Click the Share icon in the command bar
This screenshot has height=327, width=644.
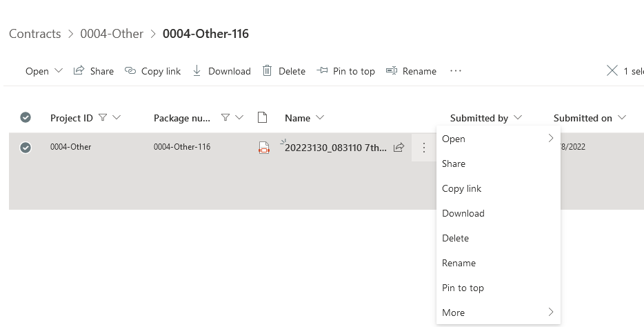tap(79, 70)
